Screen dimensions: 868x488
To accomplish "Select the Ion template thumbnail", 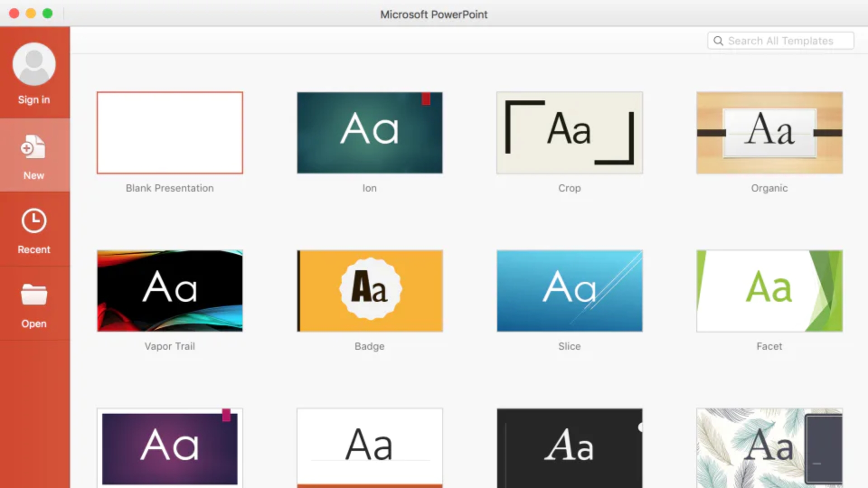I will pos(370,132).
